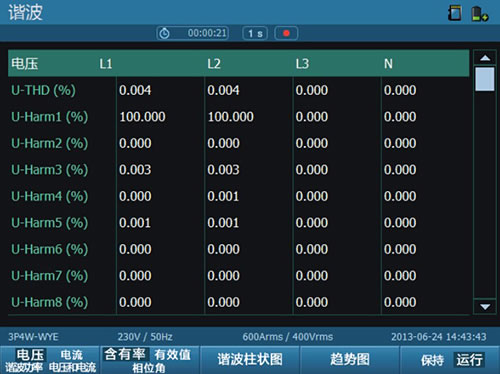Click U-Harm1 L2 value 100.000
The width and height of the screenshot is (500, 374).
coord(231,117)
